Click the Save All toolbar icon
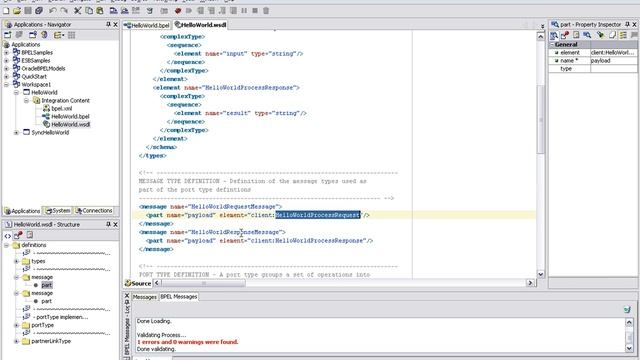The width and height of the screenshot is (640, 360). tap(39, 11)
